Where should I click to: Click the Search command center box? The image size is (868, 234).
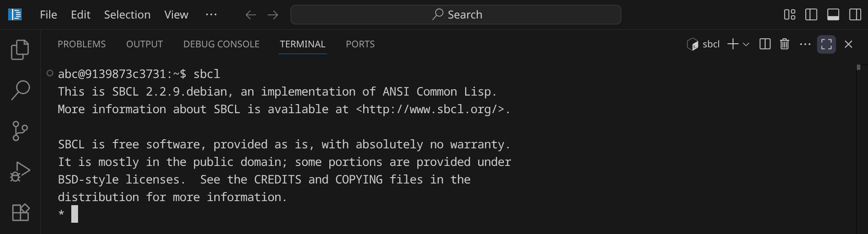click(x=456, y=15)
